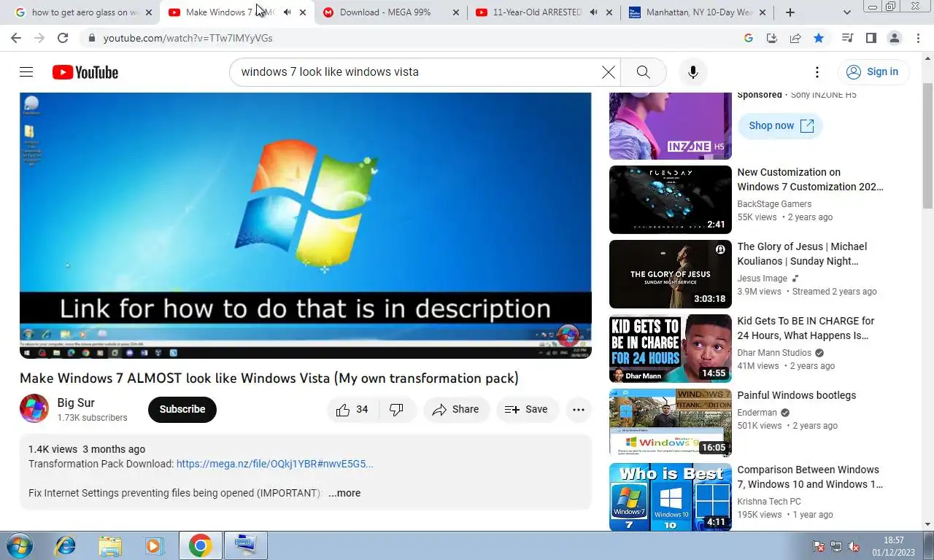Expand the description with ...more
The height and width of the screenshot is (560, 934).
(344, 493)
